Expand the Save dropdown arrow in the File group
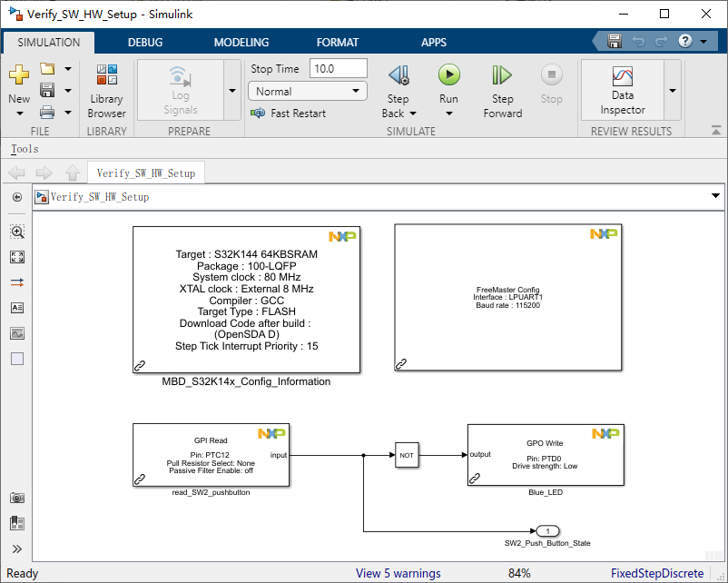Image resolution: width=728 pixels, height=583 pixels. 68,91
